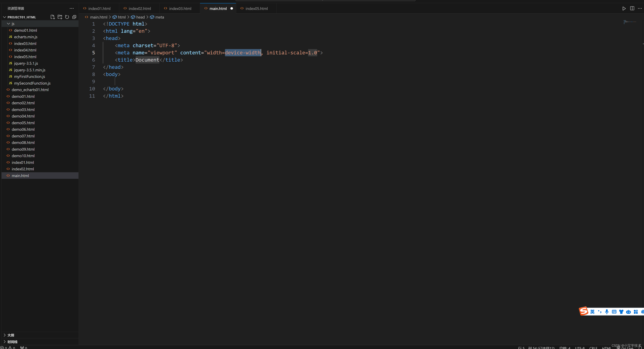Toggle Sogou English/Chinese input mode
Image resolution: width=644 pixels, height=349 pixels.
coord(592,312)
